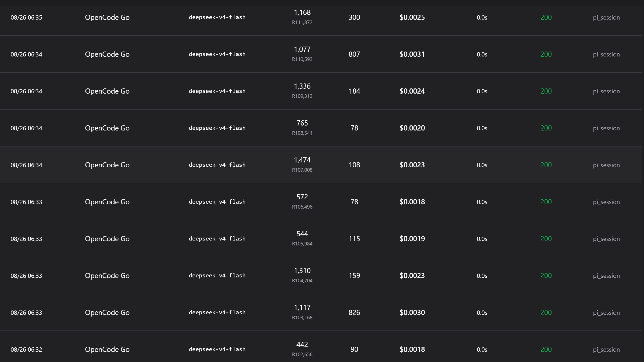Viewport: 644px width, 362px height.
Task: Select the row costing $0.0023 with 108 output
Action: 321,165
